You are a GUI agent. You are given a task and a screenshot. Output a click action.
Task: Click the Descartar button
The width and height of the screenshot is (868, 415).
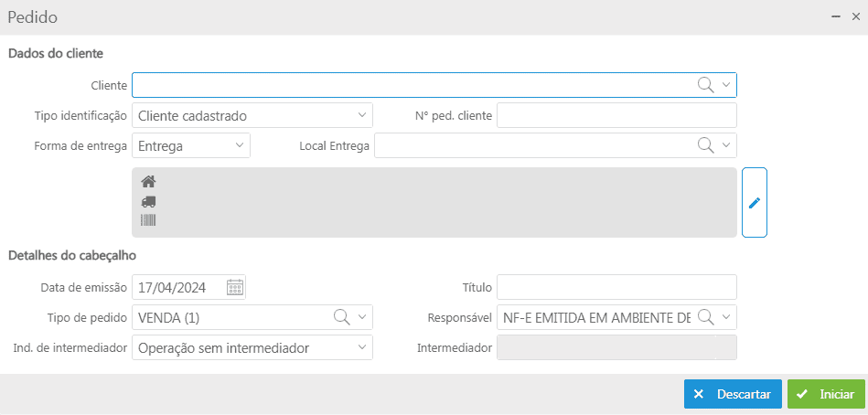(x=733, y=394)
